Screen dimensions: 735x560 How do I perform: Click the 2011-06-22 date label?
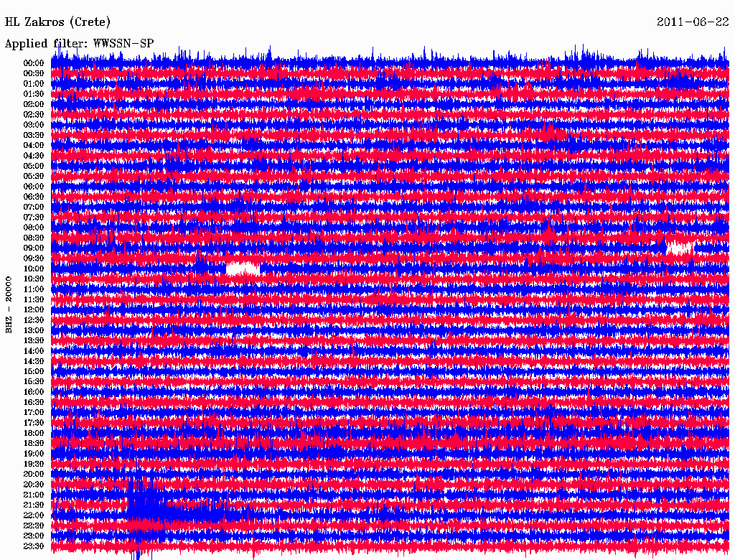(693, 22)
